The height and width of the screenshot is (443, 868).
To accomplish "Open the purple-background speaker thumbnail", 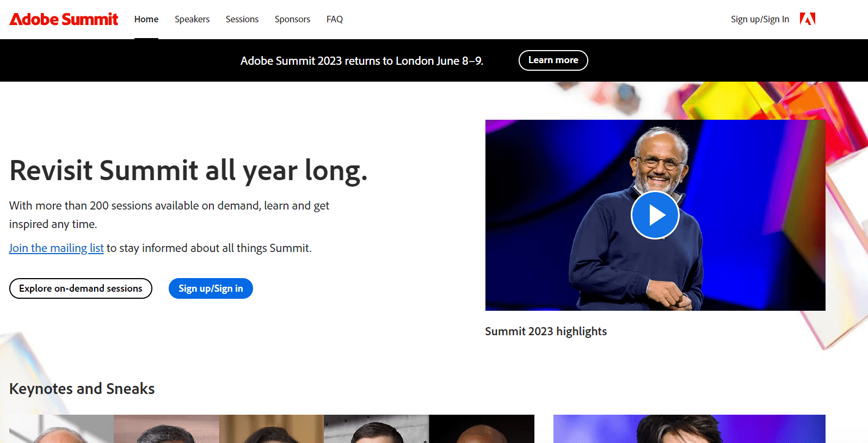I will tap(690, 429).
